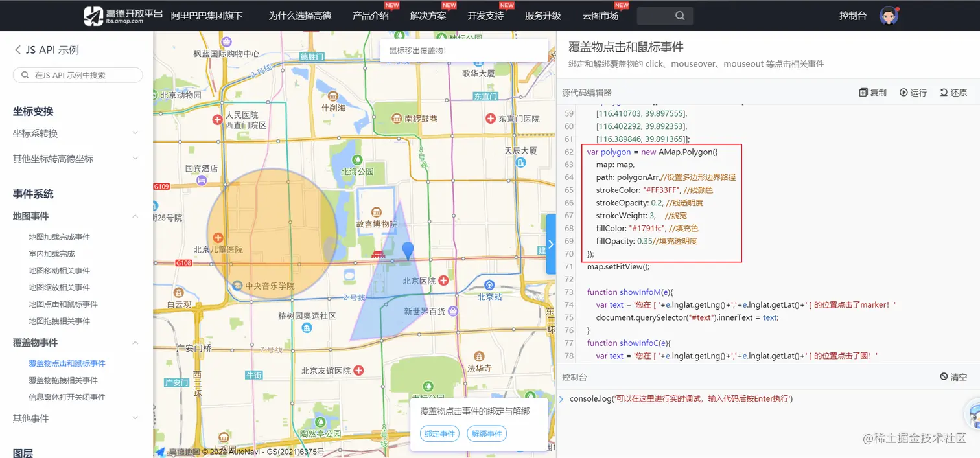The height and width of the screenshot is (458, 980).
Task: Click code line 68 fillColor value
Action: (647, 229)
